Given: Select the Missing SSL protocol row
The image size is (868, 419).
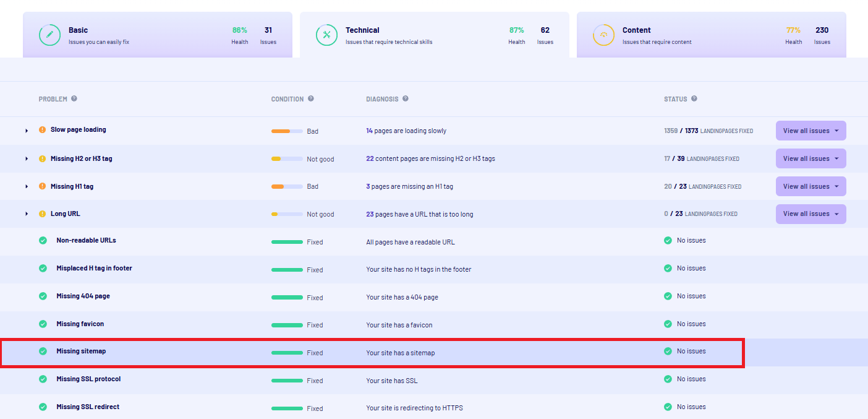Looking at the screenshot, I should [x=88, y=379].
